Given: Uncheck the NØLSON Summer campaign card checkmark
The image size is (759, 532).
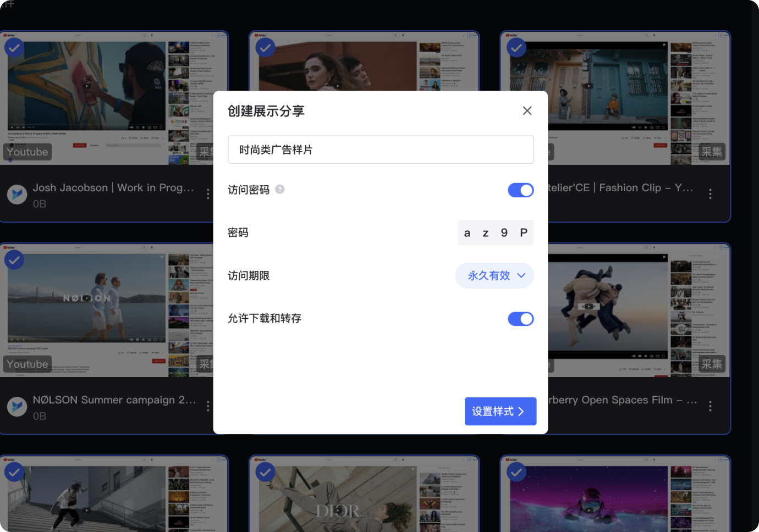Looking at the screenshot, I should pyautogui.click(x=14, y=260).
